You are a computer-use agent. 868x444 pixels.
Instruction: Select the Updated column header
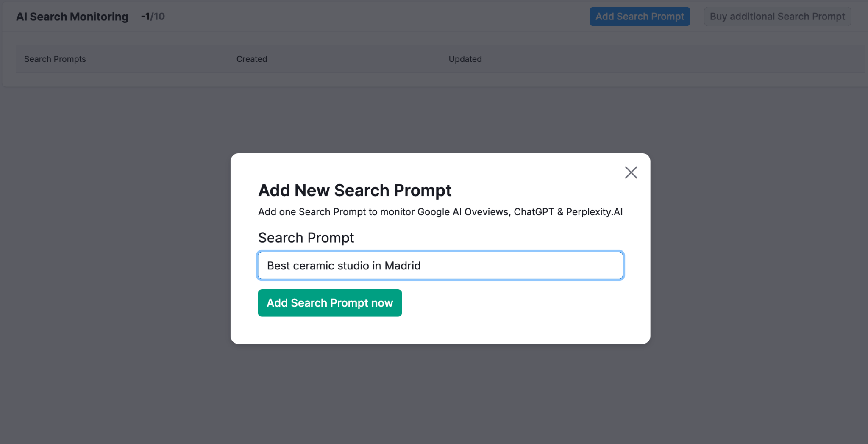(x=465, y=59)
